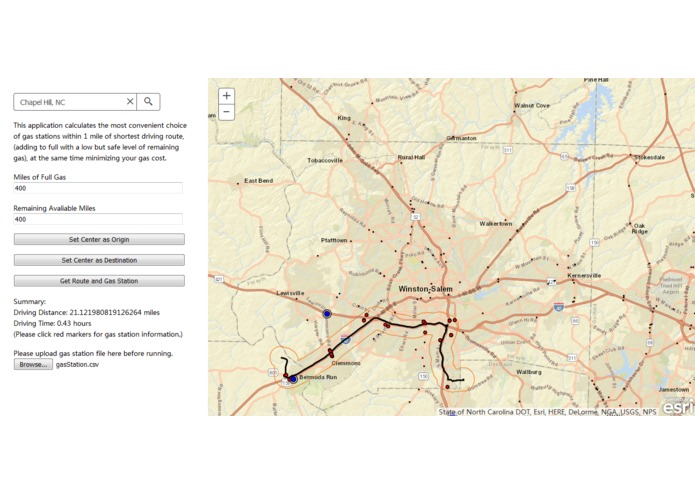Click Set Center as Origin button
The image size is (695, 494).
click(x=99, y=239)
